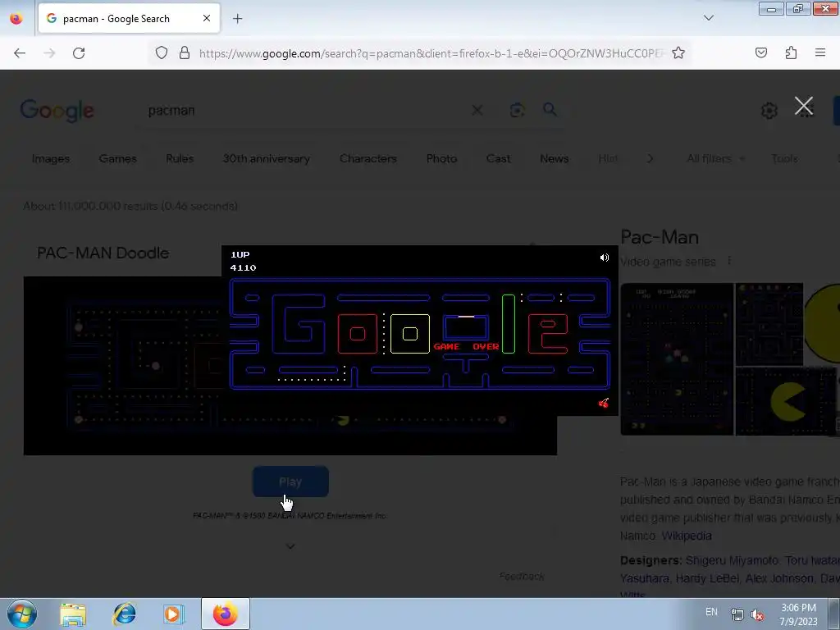Click the browser forward arrow

(49, 53)
